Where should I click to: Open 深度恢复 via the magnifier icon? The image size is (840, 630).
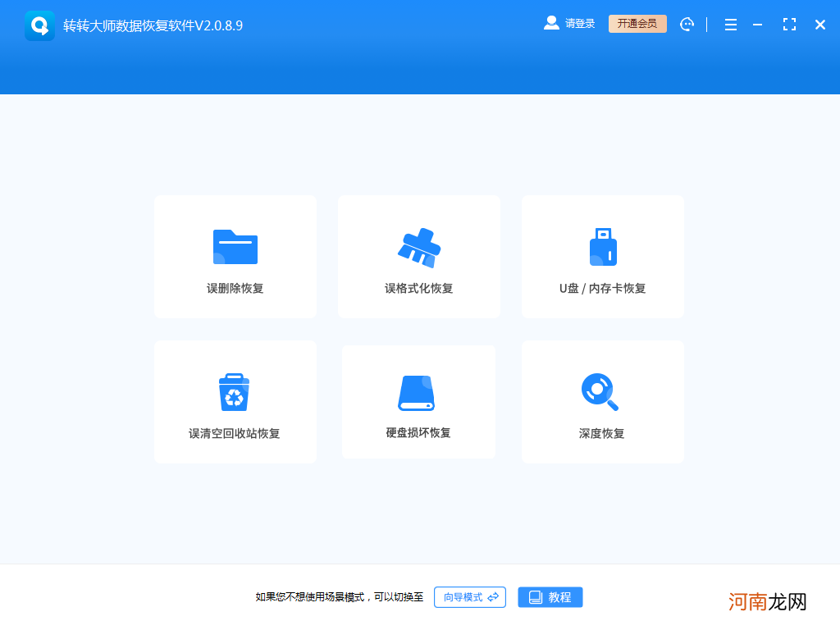[x=602, y=390]
